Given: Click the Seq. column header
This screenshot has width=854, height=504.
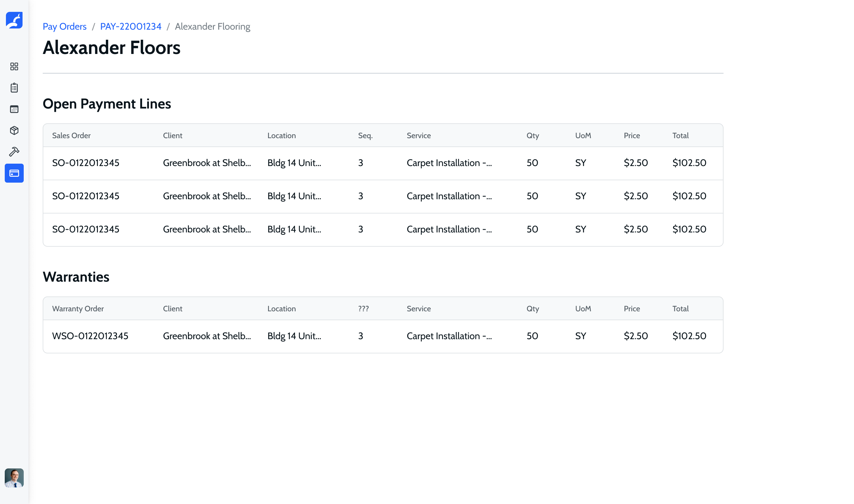Looking at the screenshot, I should click(365, 135).
